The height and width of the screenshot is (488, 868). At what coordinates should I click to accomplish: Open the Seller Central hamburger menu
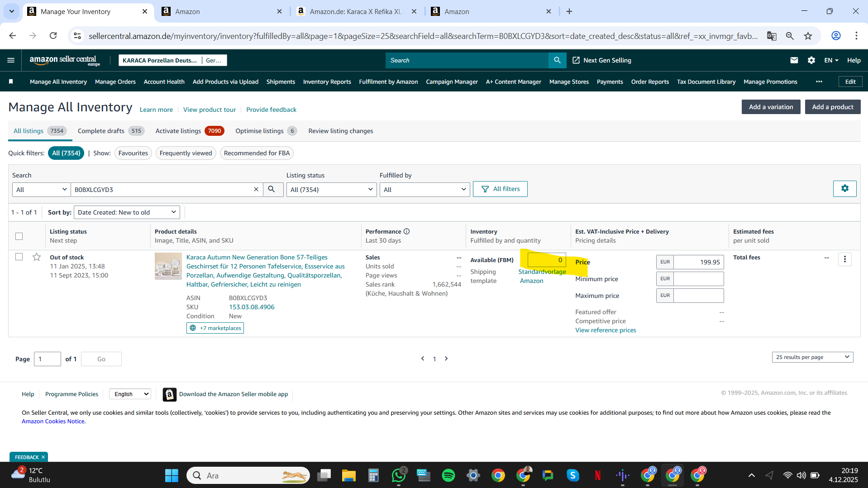point(11,60)
